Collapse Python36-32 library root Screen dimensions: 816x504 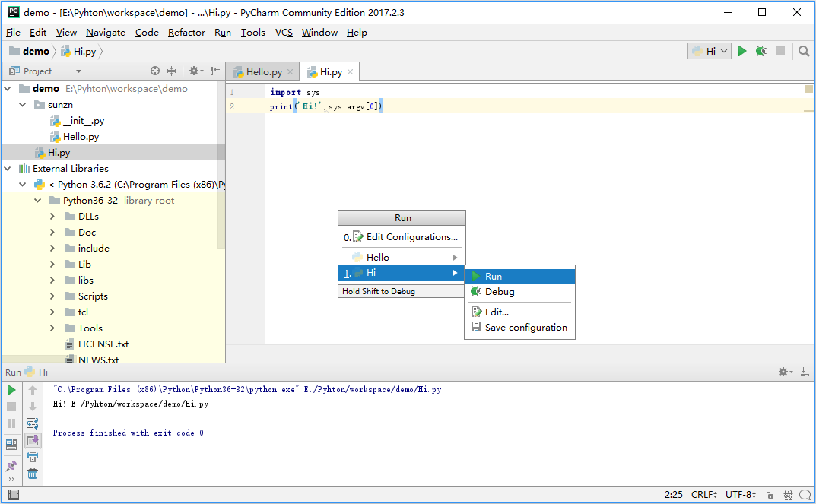click(38, 201)
